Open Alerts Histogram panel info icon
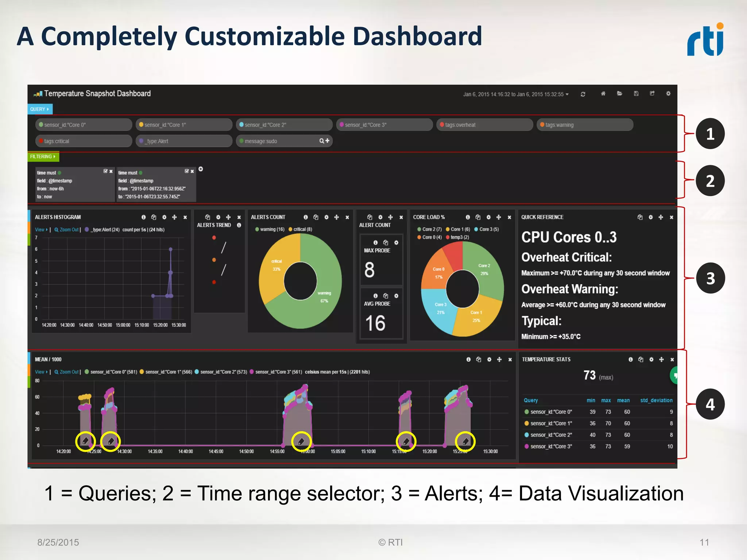This screenshot has width=747, height=560. point(143,217)
